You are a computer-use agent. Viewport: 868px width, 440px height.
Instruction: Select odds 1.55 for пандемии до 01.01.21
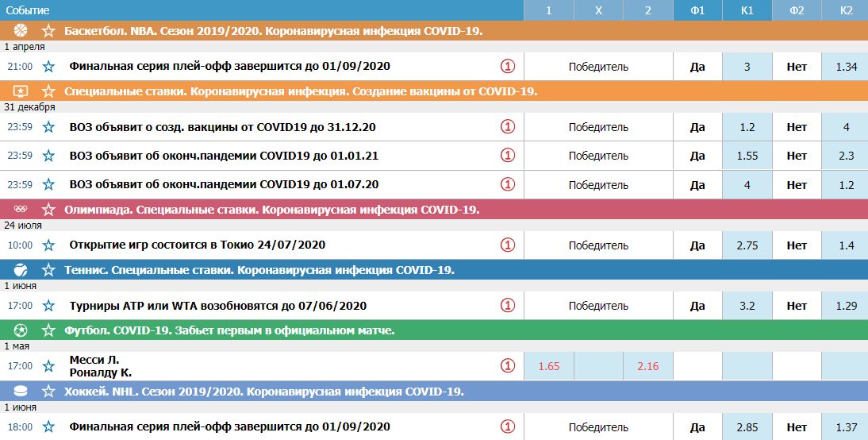click(747, 156)
